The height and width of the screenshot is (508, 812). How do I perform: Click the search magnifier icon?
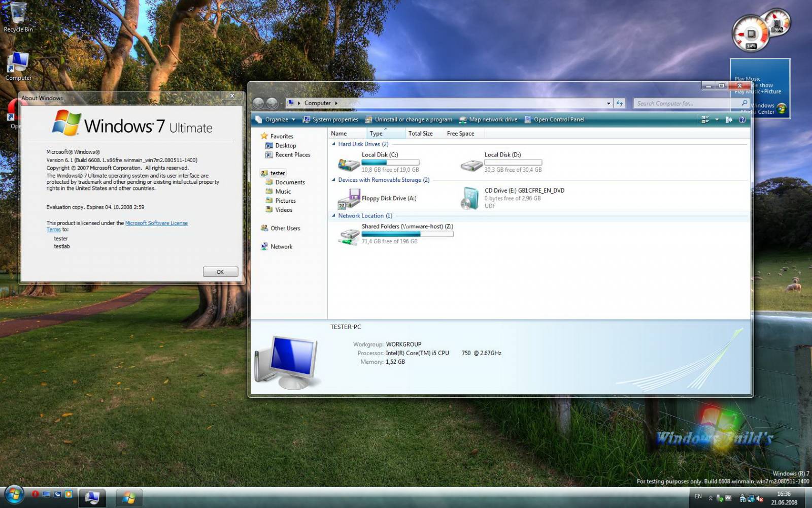click(744, 103)
